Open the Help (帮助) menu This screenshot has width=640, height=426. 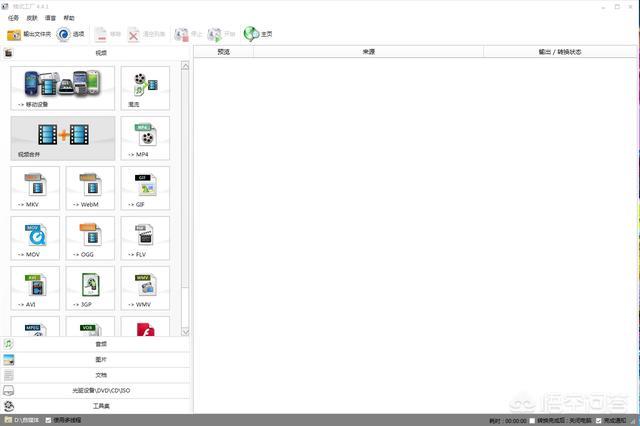point(68,18)
